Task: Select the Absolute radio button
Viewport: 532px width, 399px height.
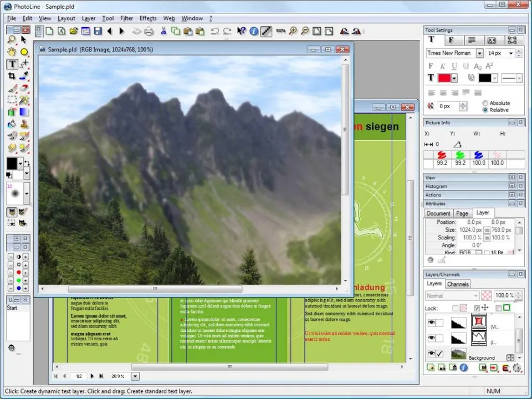Action: point(485,103)
